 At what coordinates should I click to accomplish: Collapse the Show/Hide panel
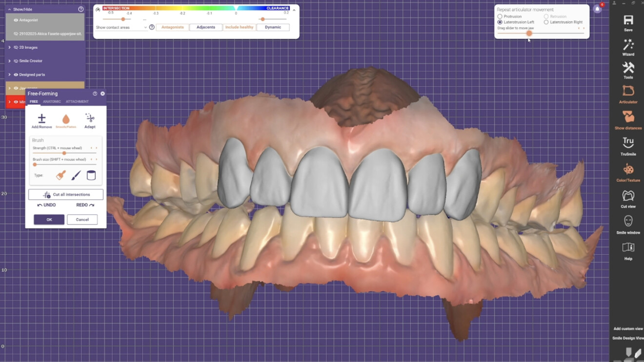pos(9,9)
